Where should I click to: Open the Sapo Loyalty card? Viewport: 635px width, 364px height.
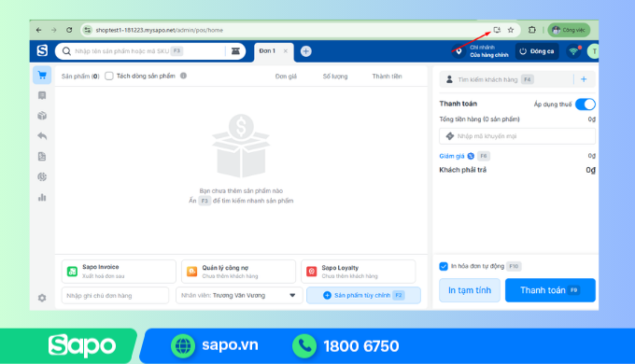(x=358, y=272)
